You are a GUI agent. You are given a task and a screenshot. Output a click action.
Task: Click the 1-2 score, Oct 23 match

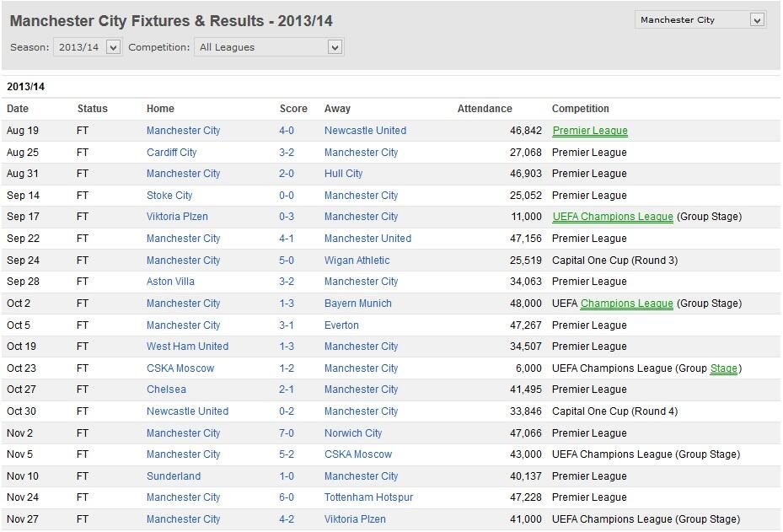[287, 368]
